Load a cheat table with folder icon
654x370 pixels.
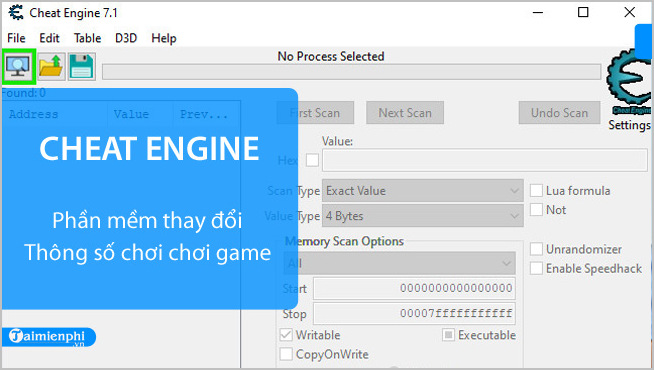51,67
